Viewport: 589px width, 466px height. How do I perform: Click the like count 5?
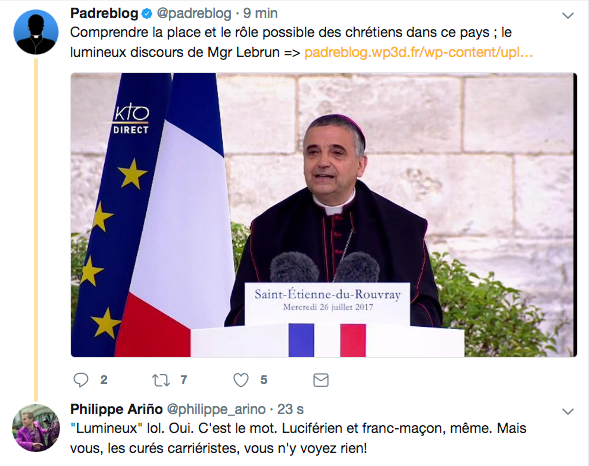pos(264,380)
